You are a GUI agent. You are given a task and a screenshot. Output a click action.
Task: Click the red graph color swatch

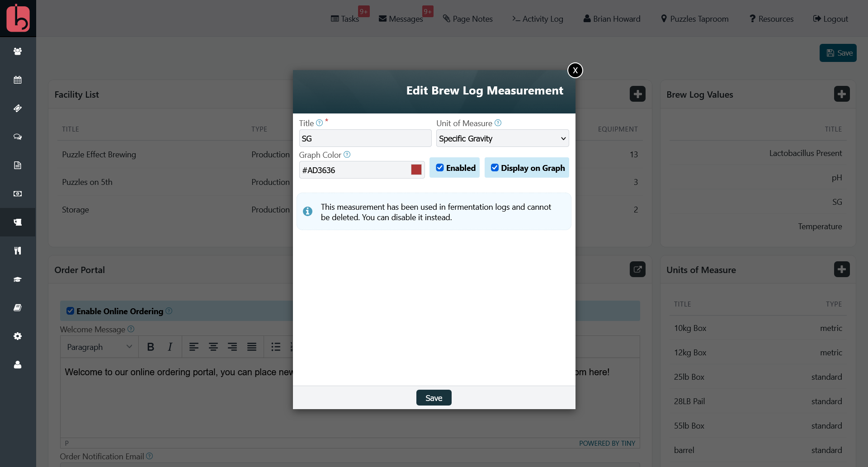pos(416,170)
